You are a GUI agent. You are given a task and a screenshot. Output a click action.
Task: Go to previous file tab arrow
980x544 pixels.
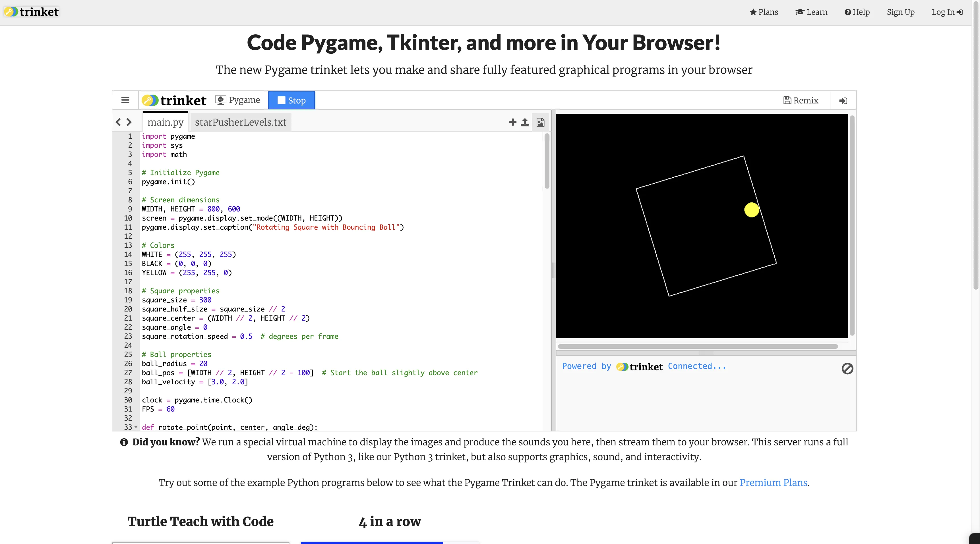coord(118,122)
